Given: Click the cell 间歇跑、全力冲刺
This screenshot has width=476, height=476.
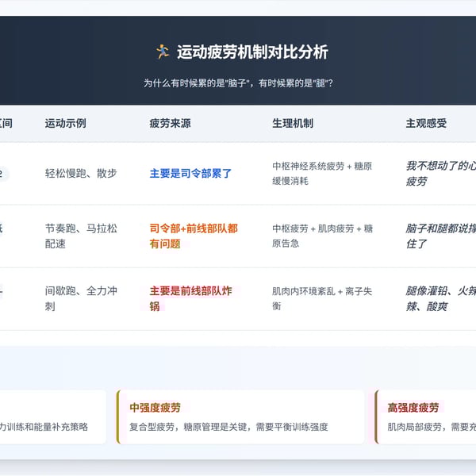Looking at the screenshot, I should 81,298.
